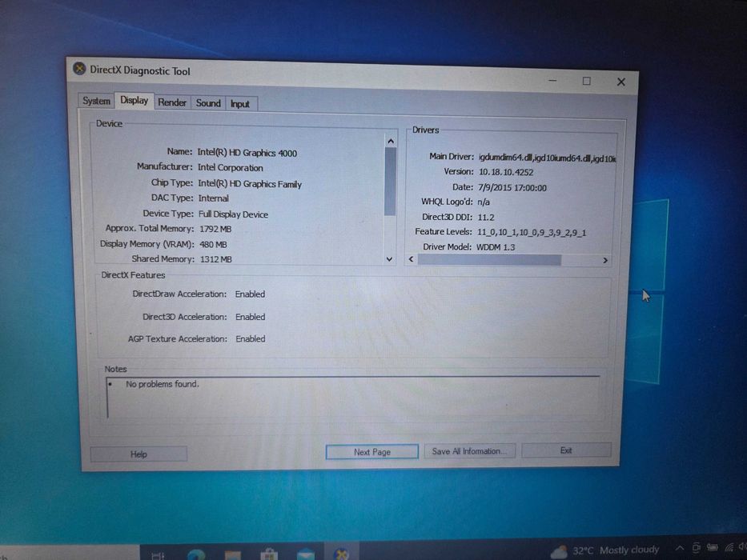The image size is (747, 560).
Task: Click the Notes text box
Action: pyautogui.click(x=352, y=397)
